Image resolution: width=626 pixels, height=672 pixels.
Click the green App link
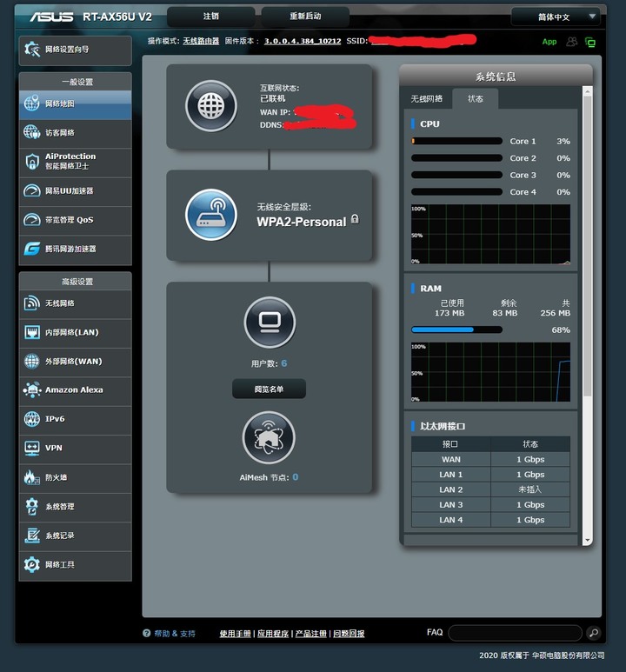coord(549,42)
